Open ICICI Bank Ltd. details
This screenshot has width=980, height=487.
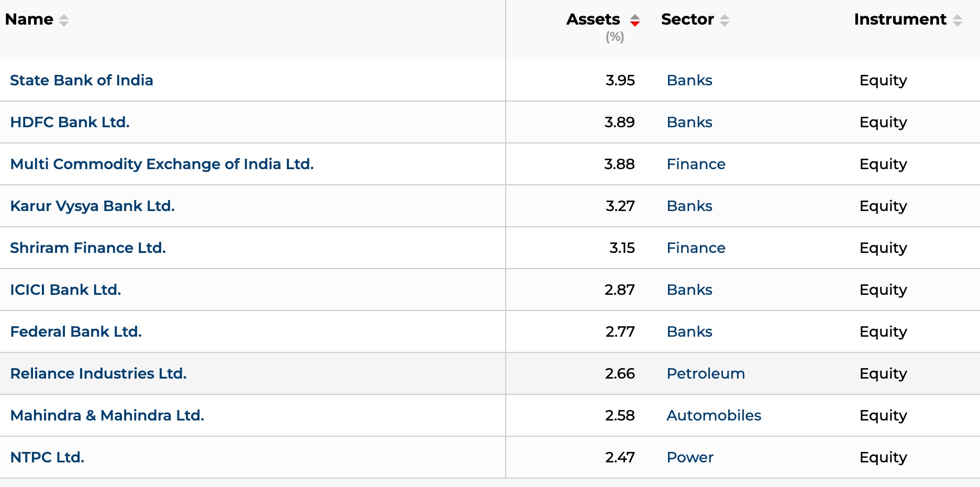(65, 290)
